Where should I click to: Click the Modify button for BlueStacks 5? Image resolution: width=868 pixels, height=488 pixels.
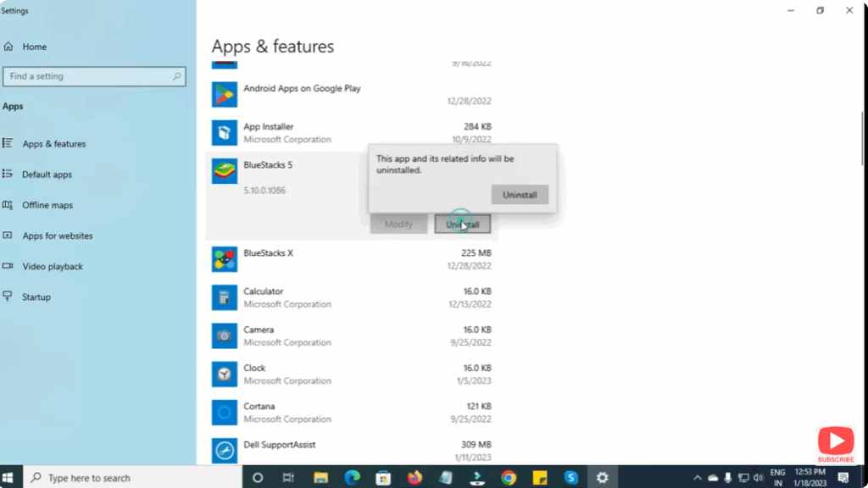[x=398, y=223]
